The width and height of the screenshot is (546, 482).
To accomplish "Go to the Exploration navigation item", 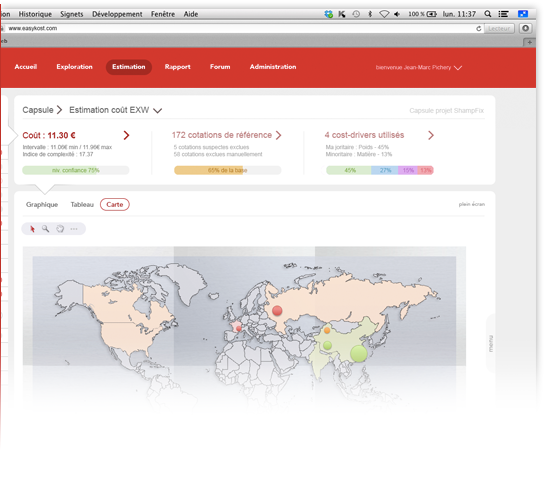I will pos(75,67).
